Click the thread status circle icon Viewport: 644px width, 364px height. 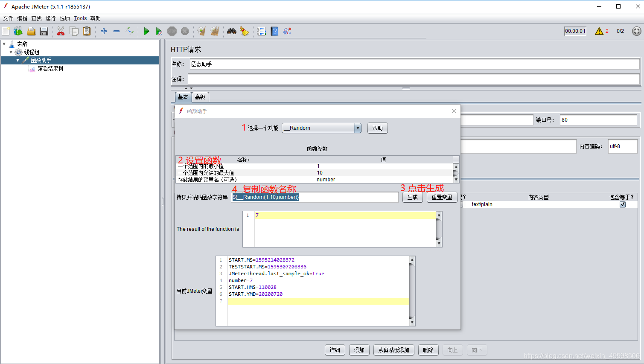click(636, 31)
